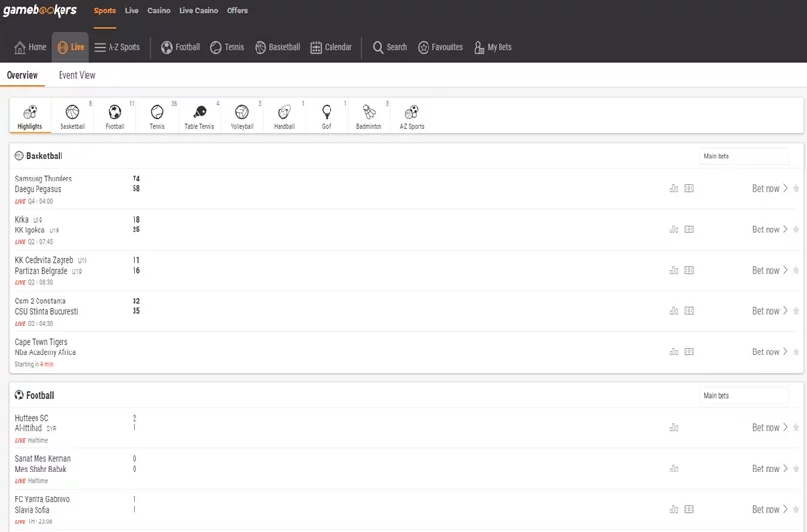Select the Offers top menu item
807x532 pixels.
237,11
